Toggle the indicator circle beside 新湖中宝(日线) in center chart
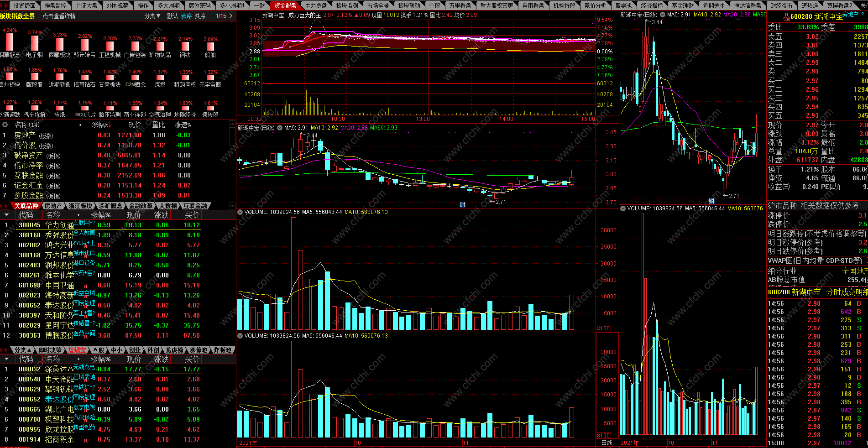Image resolution: width=868 pixels, height=448 pixels. pyautogui.click(x=279, y=128)
